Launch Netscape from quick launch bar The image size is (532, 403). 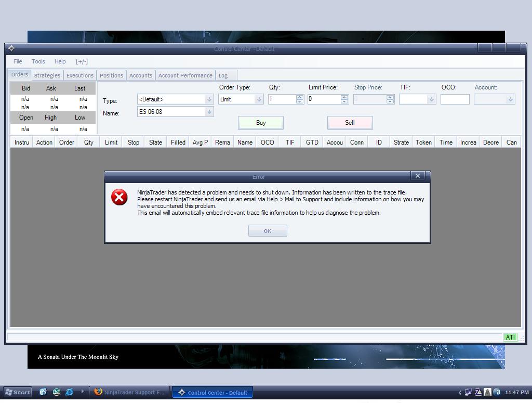click(56, 392)
